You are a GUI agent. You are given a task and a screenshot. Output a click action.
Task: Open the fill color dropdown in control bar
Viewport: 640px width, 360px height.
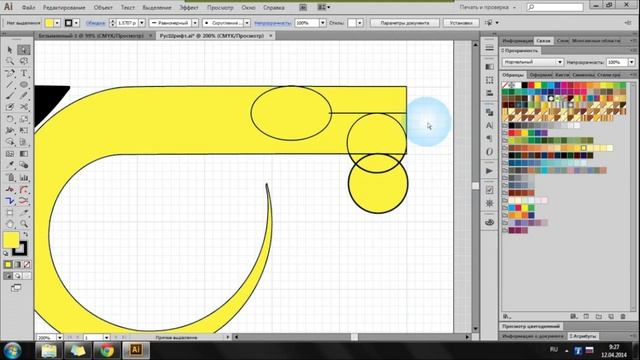click(57, 23)
